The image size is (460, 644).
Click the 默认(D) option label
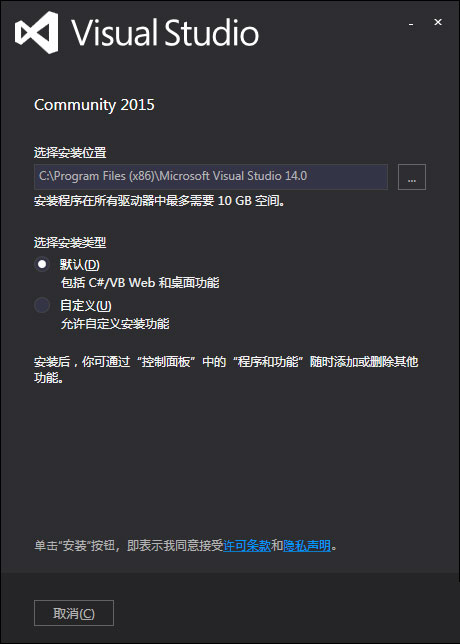(80, 264)
